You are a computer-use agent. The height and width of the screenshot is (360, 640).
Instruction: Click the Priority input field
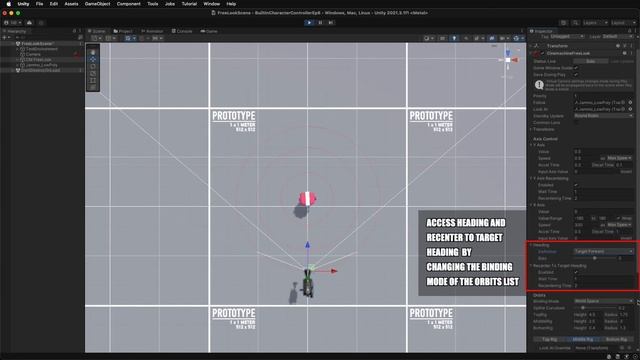(603, 96)
